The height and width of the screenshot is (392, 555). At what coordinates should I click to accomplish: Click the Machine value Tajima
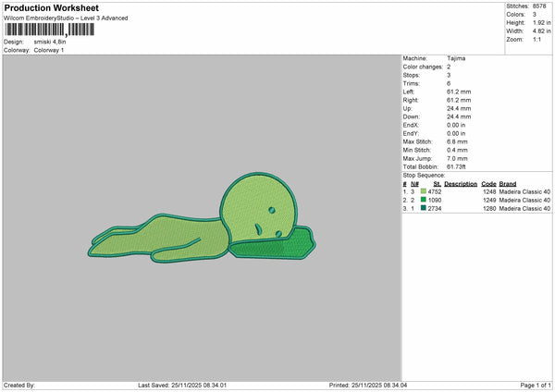[456, 57]
